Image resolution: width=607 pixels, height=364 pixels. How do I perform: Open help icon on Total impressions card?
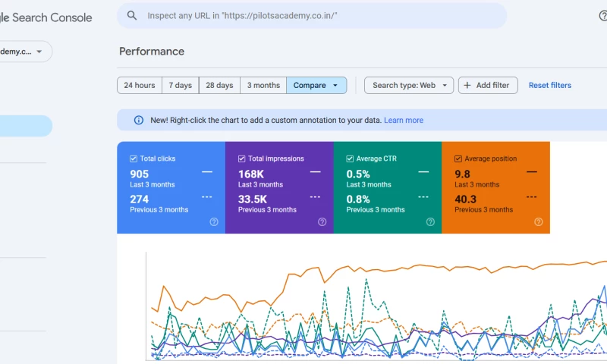pyautogui.click(x=322, y=222)
